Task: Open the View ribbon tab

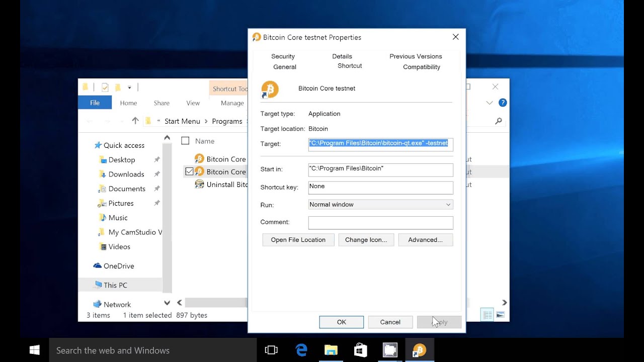Action: point(193,103)
